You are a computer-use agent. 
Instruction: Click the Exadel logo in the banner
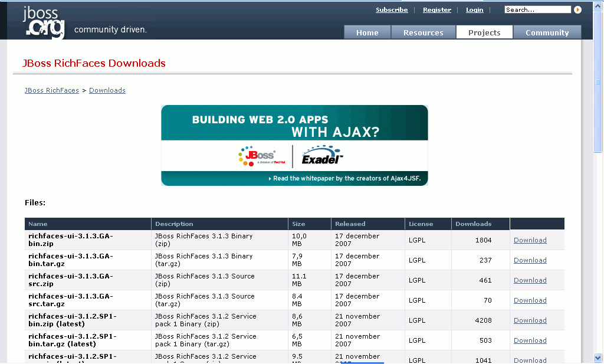pyautogui.click(x=323, y=155)
